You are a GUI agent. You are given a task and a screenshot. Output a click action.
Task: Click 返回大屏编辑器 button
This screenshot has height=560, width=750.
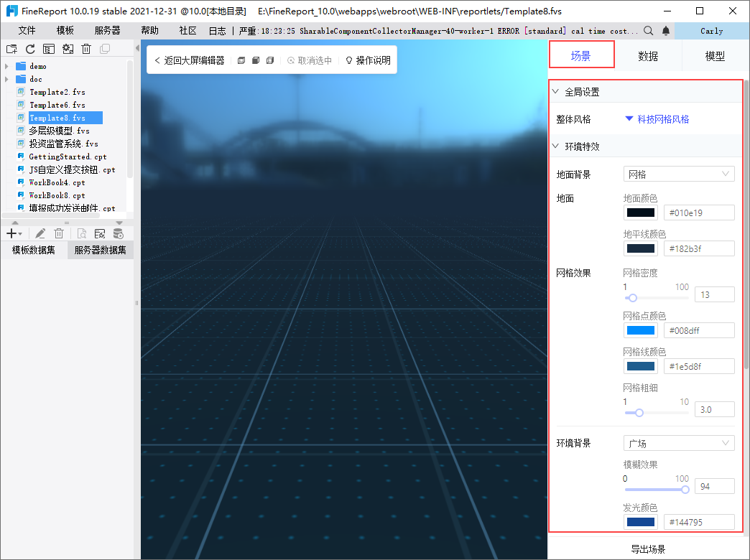click(190, 60)
